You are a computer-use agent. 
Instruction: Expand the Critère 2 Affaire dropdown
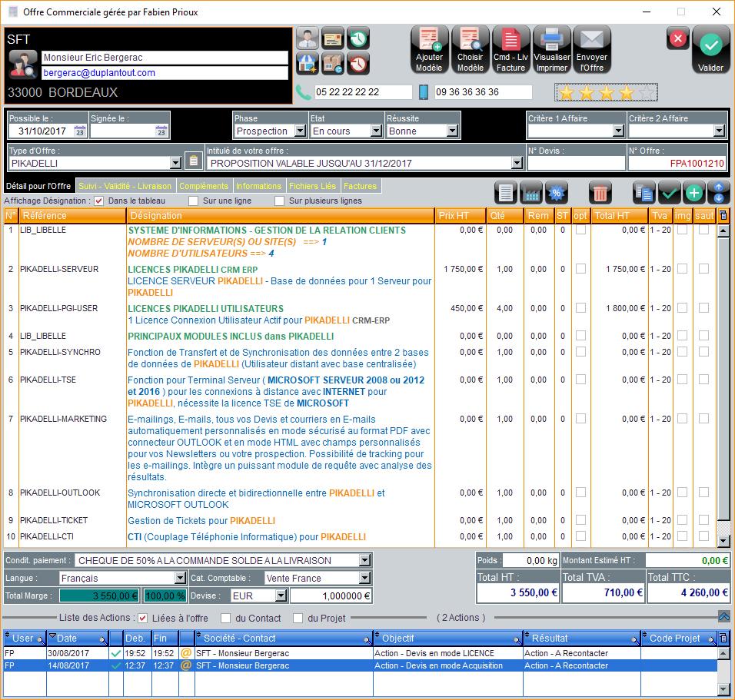click(x=720, y=131)
